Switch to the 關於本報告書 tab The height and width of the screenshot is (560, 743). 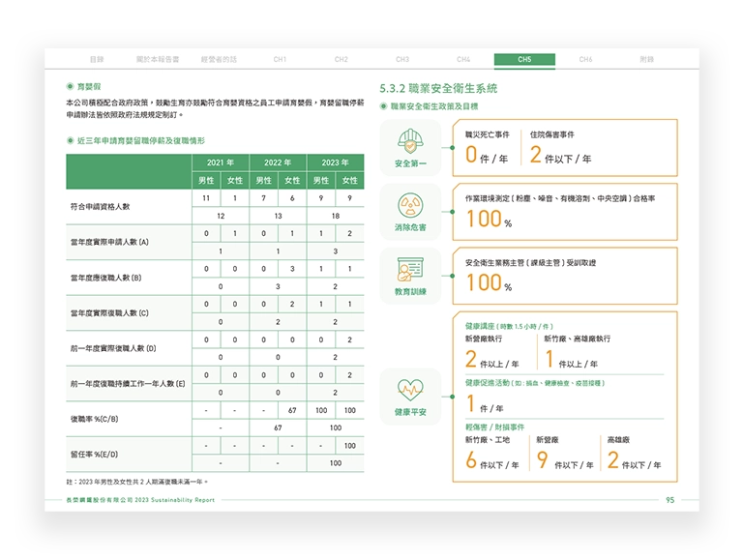[x=158, y=59]
